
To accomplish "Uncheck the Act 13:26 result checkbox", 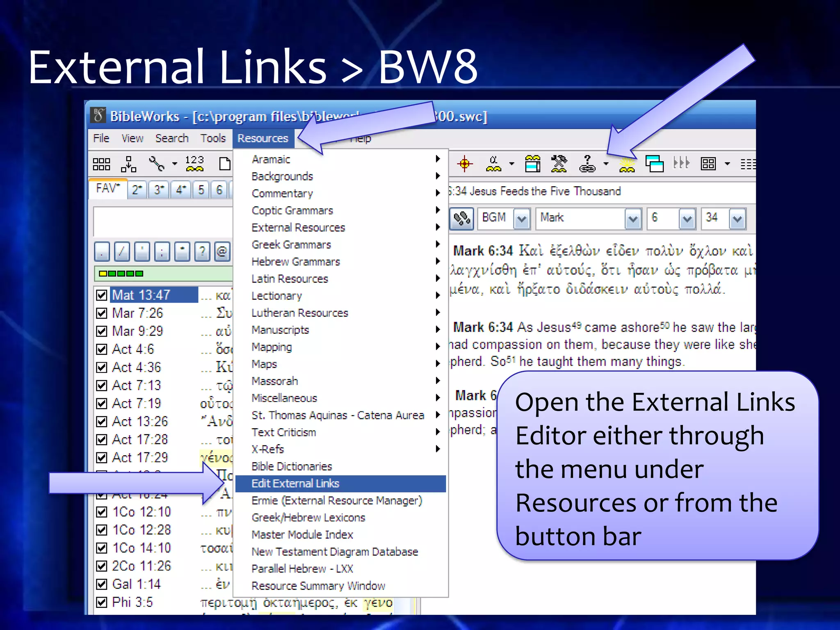I will pos(101,422).
